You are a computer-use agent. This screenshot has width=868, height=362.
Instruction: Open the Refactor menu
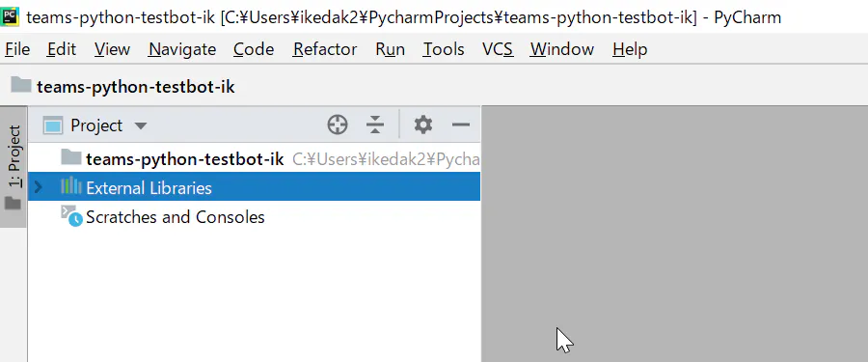point(325,49)
